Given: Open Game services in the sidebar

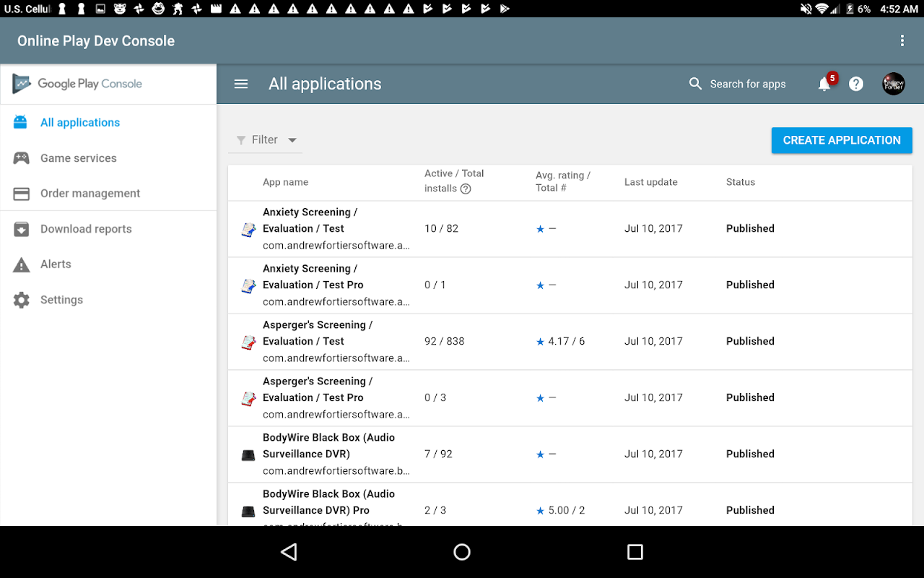Looking at the screenshot, I should [108, 158].
